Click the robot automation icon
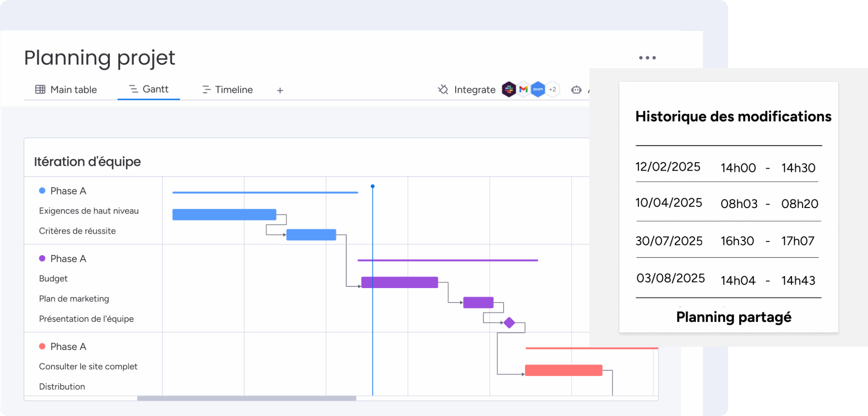868x416 pixels. pos(576,89)
